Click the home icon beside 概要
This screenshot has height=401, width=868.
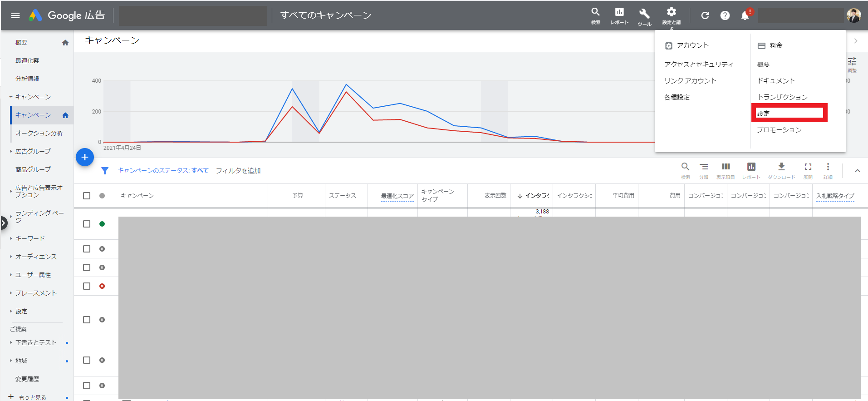tap(65, 43)
